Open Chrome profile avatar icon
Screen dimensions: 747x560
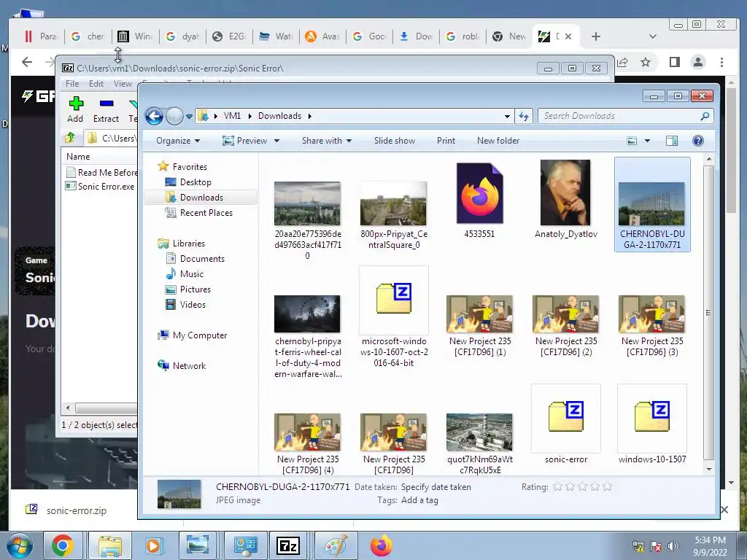point(698,62)
